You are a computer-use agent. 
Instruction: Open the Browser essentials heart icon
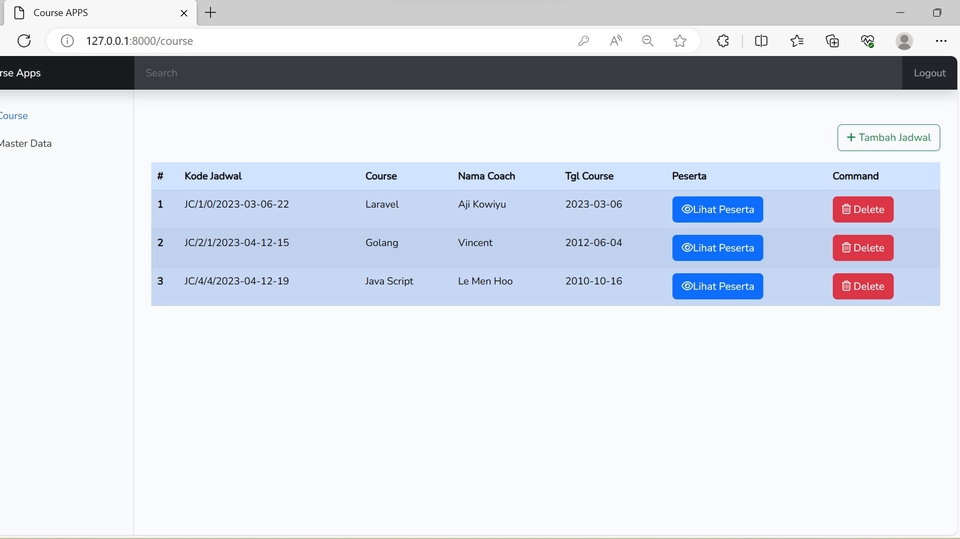click(868, 41)
